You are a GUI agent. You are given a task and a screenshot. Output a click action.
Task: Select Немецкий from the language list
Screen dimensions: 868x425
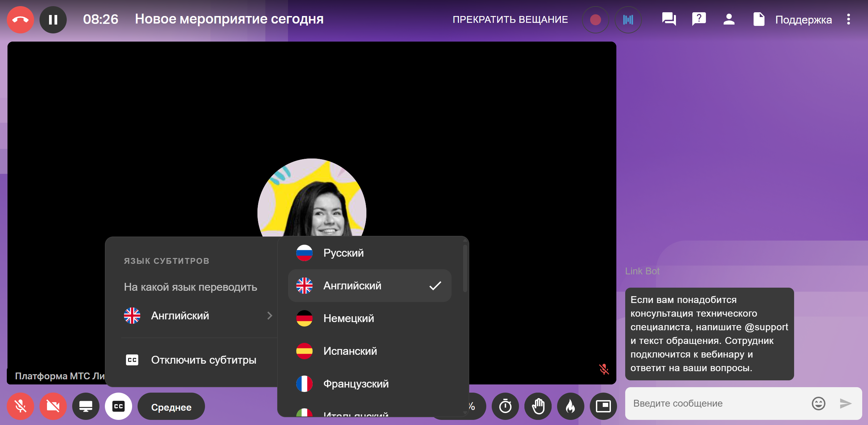click(x=348, y=318)
